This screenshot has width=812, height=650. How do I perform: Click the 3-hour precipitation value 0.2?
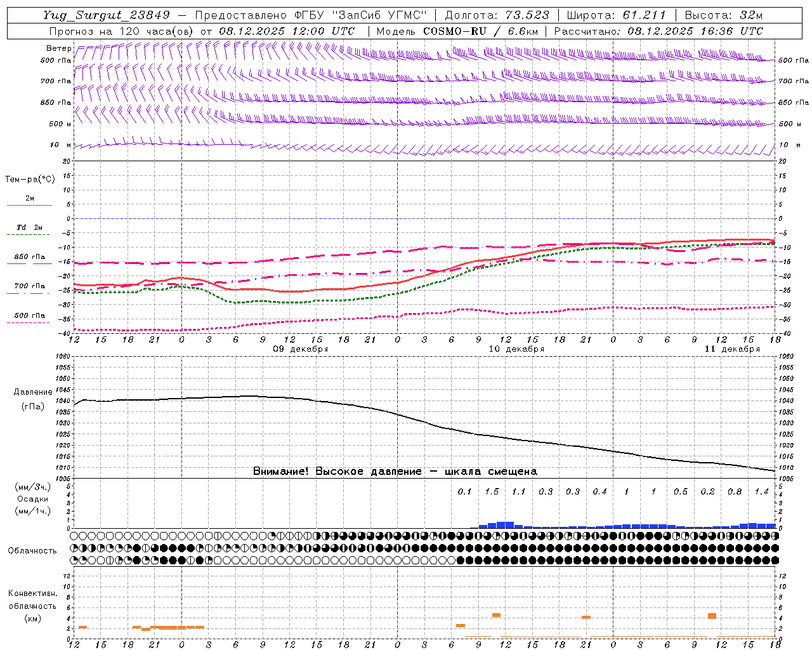click(708, 492)
